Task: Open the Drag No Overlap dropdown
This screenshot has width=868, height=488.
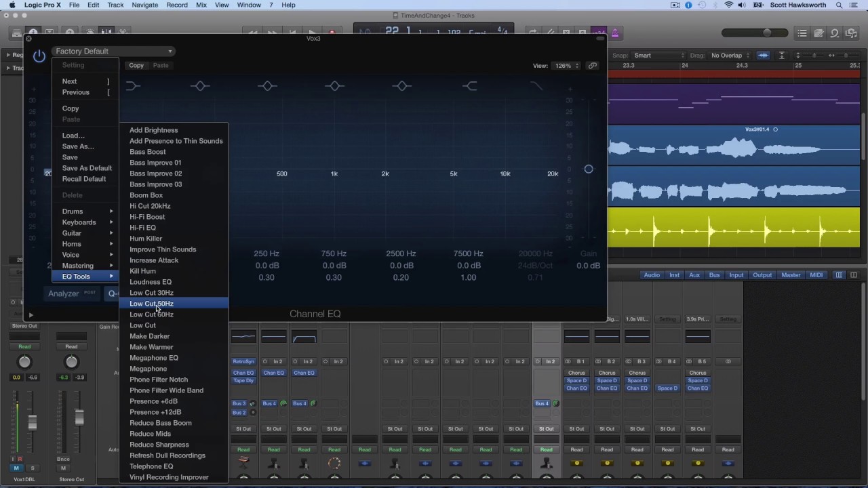Action: 730,56
